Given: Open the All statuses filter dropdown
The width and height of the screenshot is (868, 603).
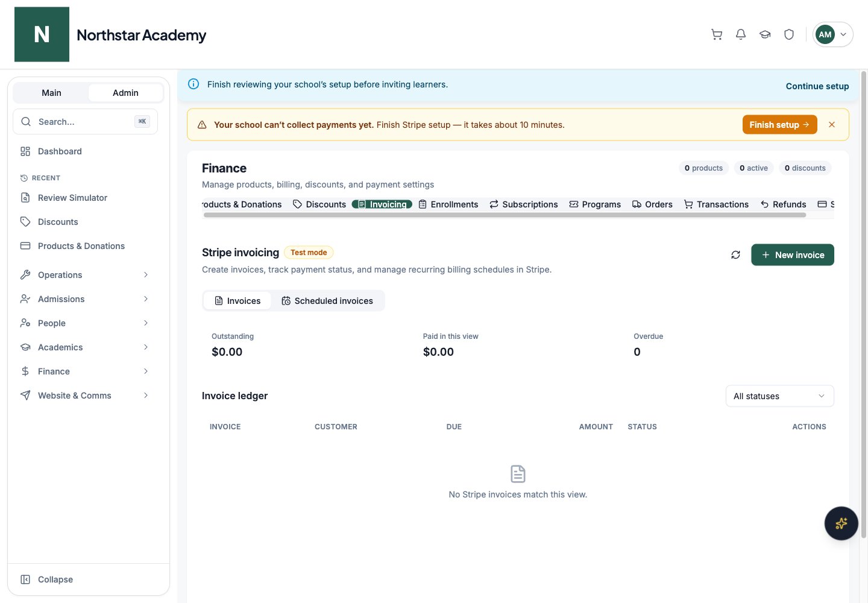Looking at the screenshot, I should (x=780, y=396).
